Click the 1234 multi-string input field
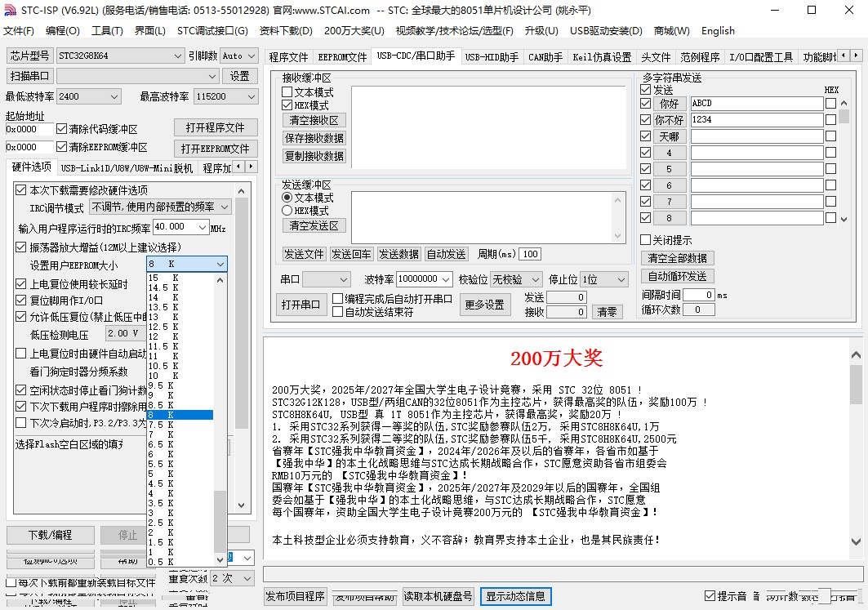868x610 pixels. pos(756,119)
